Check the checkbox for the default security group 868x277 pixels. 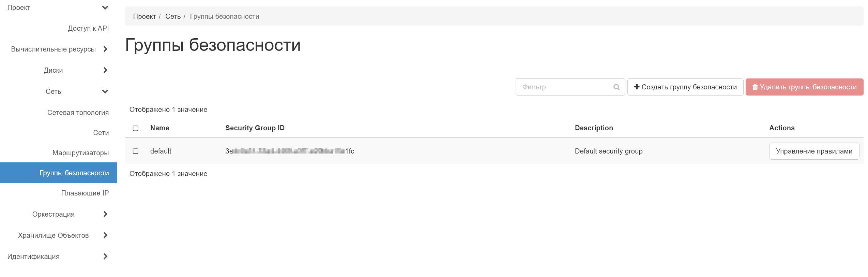click(136, 151)
